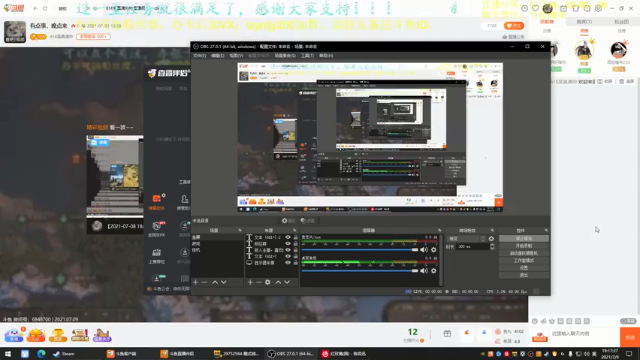The image size is (640, 360).
Task: Open the 编辑(E) menu in OBS
Action: [218, 56]
